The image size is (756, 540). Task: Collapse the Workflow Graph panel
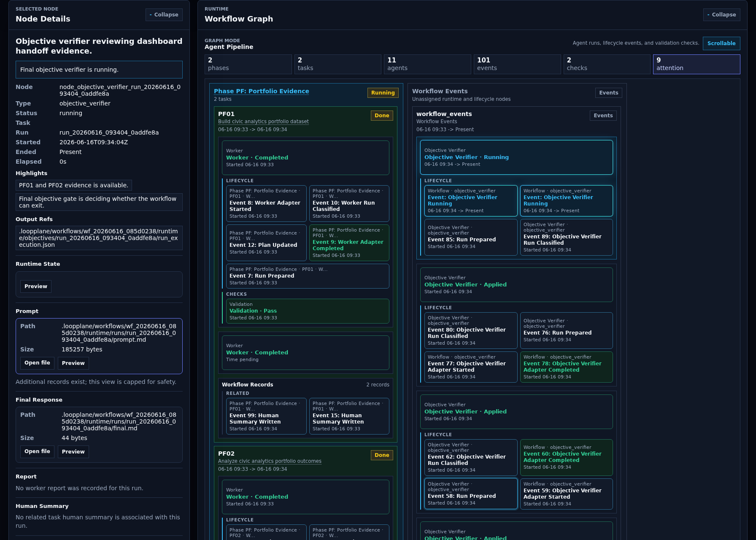[x=721, y=15]
